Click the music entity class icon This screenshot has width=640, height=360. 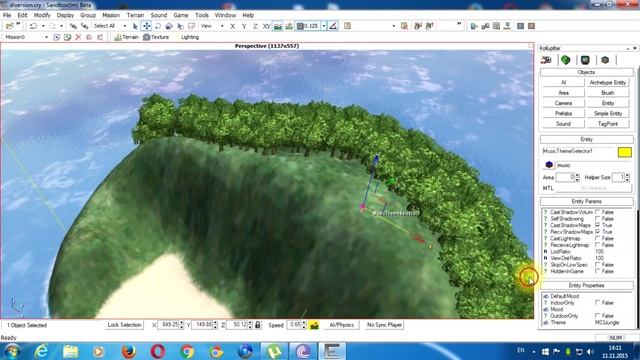549,165
